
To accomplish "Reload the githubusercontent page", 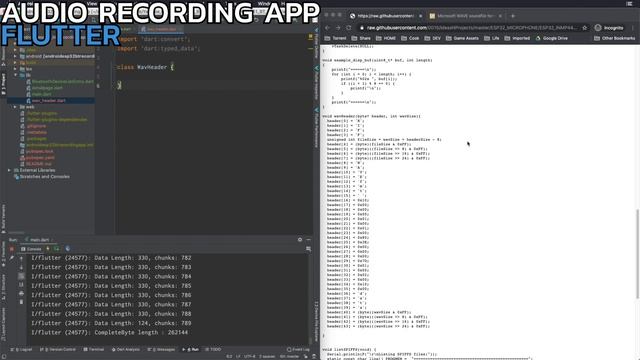I will click(349, 28).
